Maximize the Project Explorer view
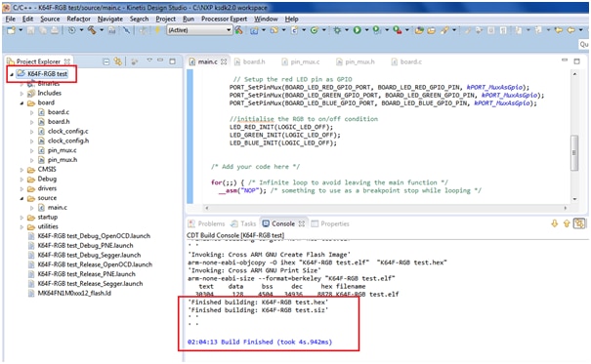The image size is (591, 364). (x=173, y=61)
